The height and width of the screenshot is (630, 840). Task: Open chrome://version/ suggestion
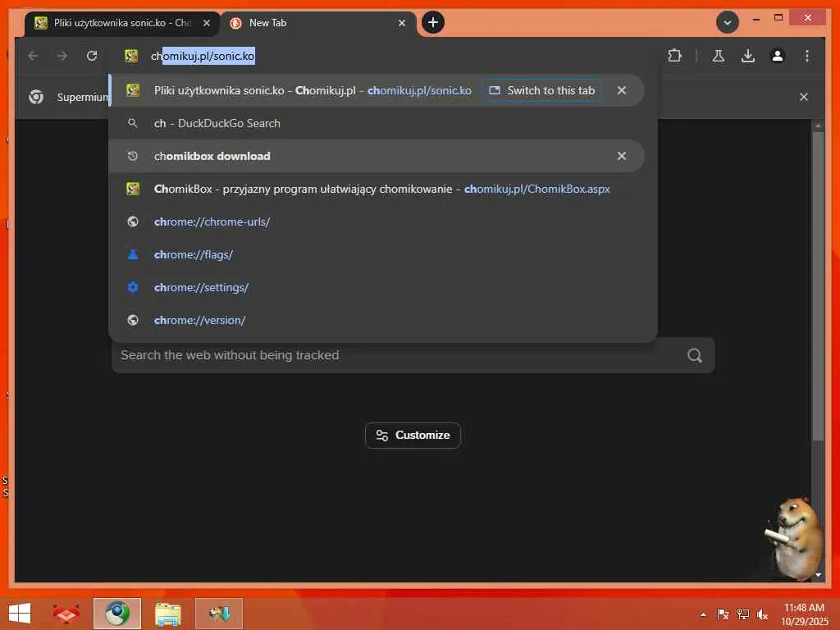(x=376, y=320)
